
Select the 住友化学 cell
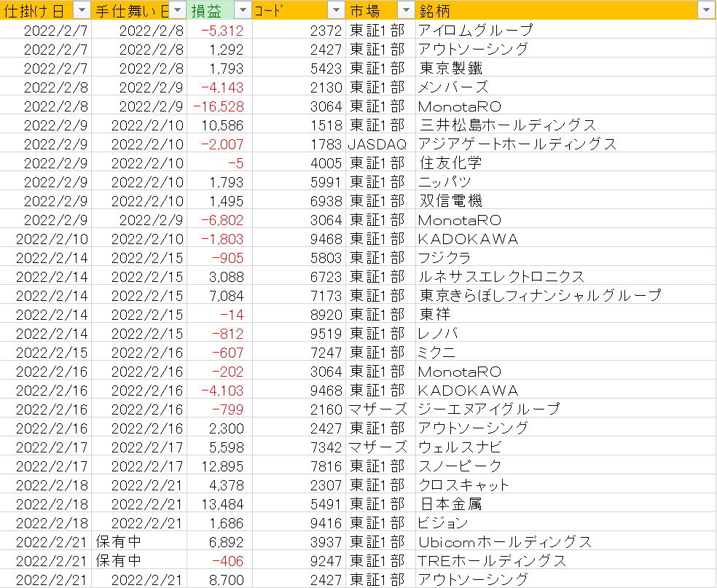[566, 162]
